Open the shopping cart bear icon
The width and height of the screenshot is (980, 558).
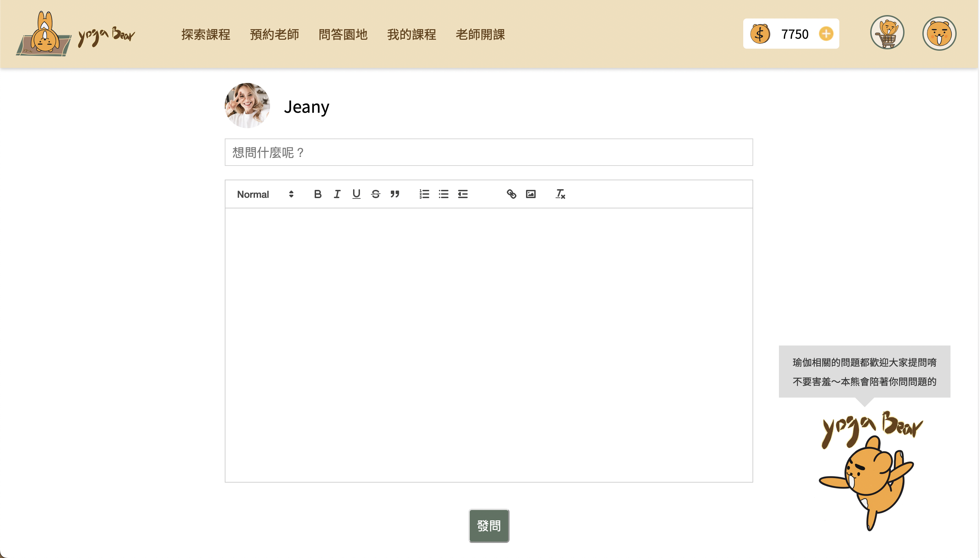pyautogui.click(x=887, y=33)
